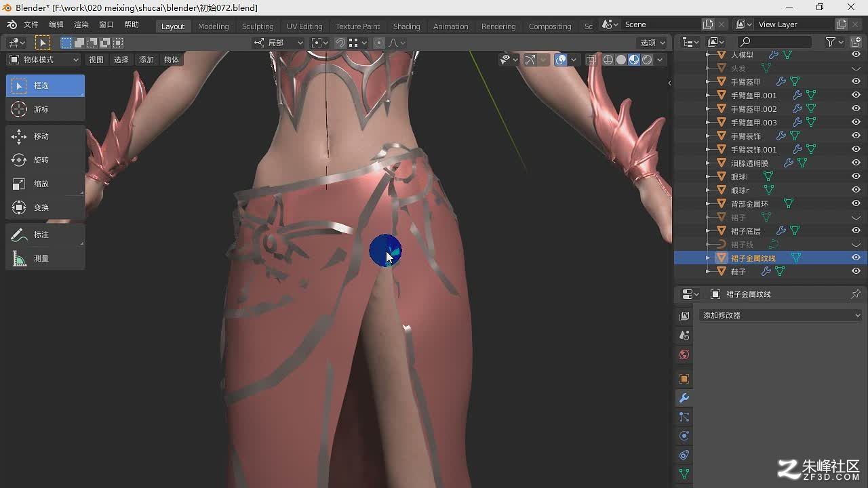868x488 pixels.
Task: Switch to rendered viewport shading
Action: click(x=647, y=60)
